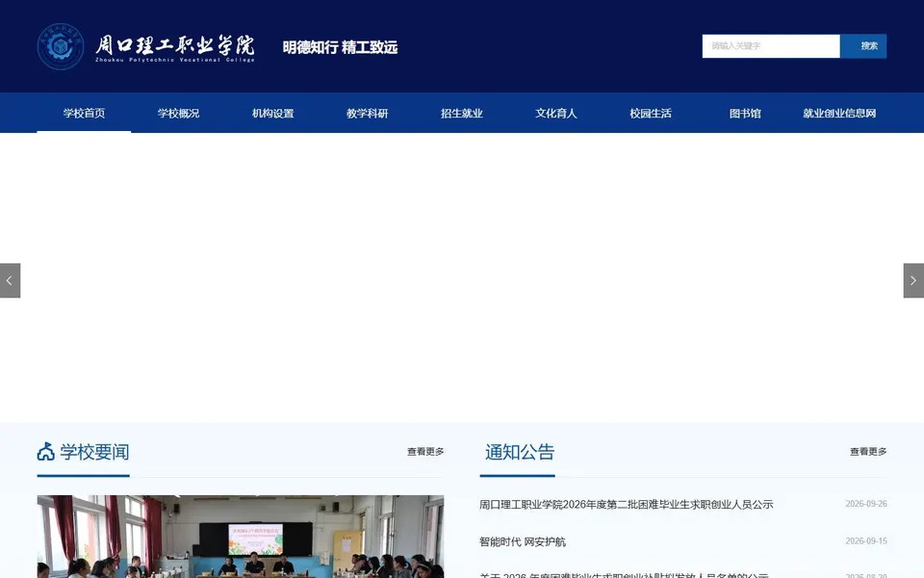Focus the keyword search input field
The width and height of the screenshot is (924, 578).
click(771, 46)
